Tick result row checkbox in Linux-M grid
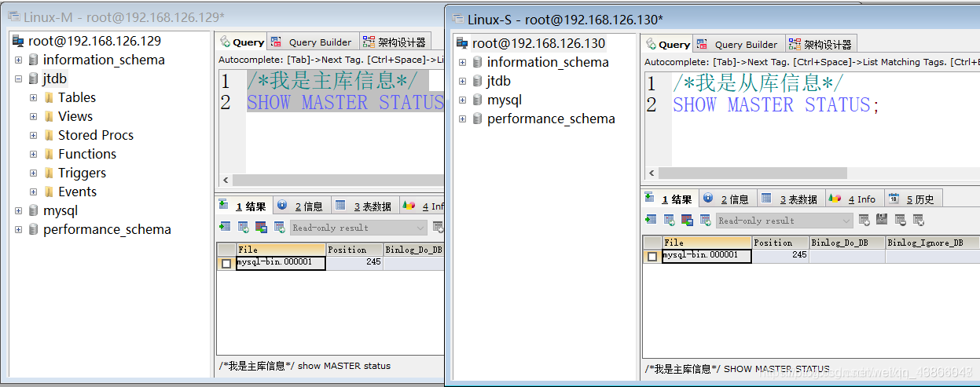The width and height of the screenshot is (980, 387). [226, 264]
